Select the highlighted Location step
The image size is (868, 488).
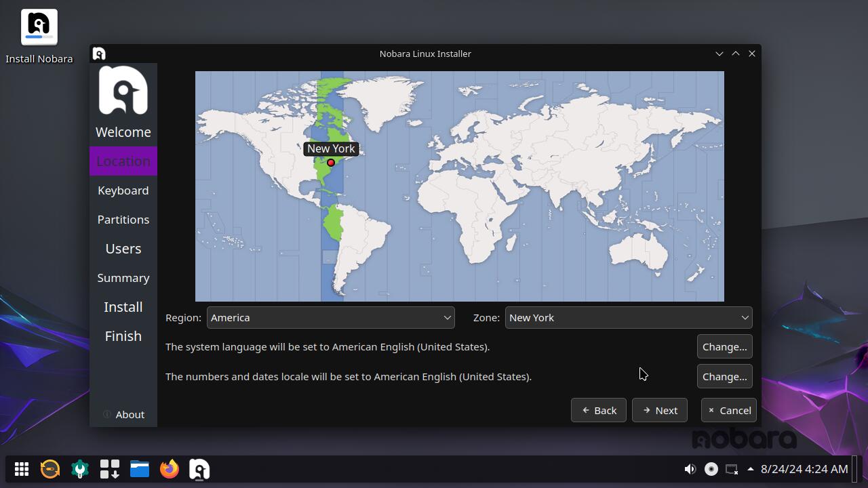point(123,161)
